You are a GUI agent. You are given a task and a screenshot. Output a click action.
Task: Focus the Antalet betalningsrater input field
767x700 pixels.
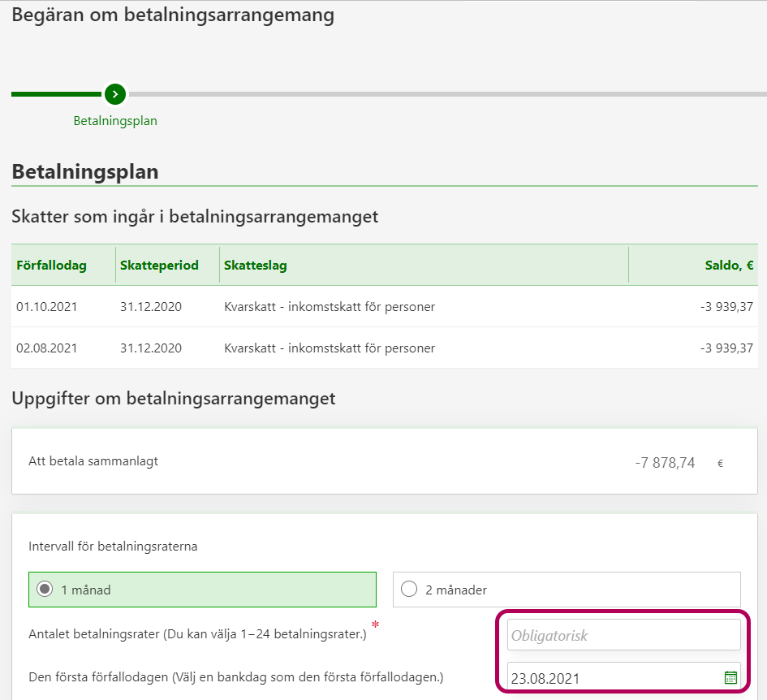pyautogui.click(x=623, y=635)
